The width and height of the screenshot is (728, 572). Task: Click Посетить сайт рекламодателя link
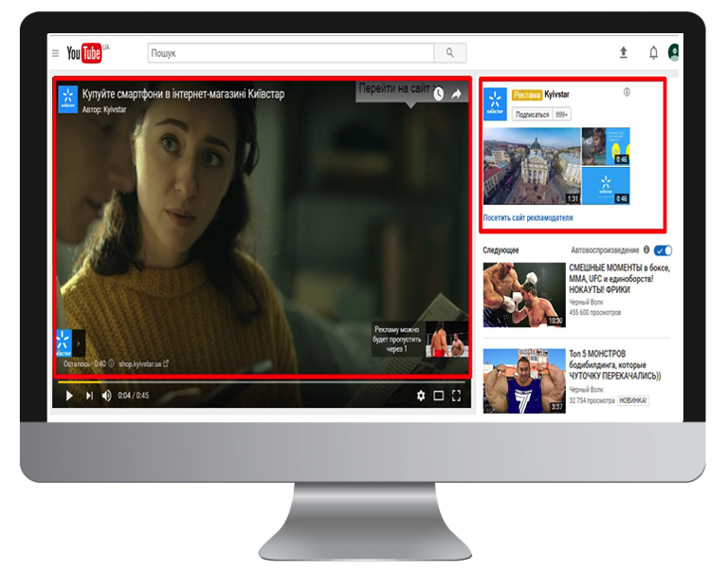[x=528, y=217]
